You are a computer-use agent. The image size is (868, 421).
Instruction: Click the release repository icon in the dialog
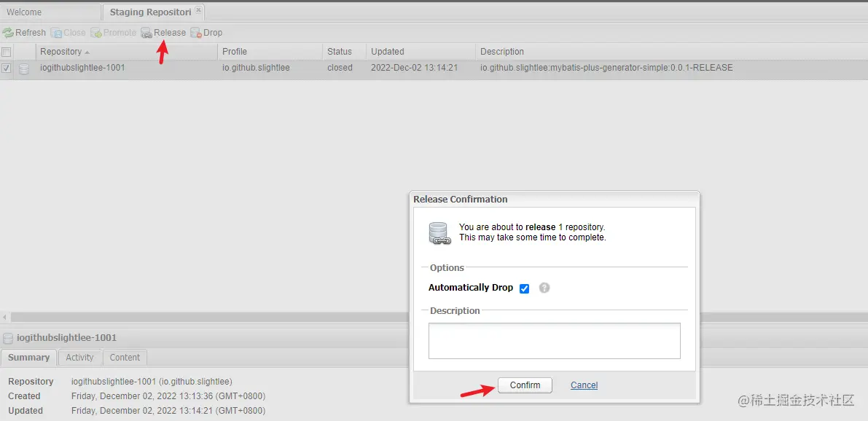[440, 233]
